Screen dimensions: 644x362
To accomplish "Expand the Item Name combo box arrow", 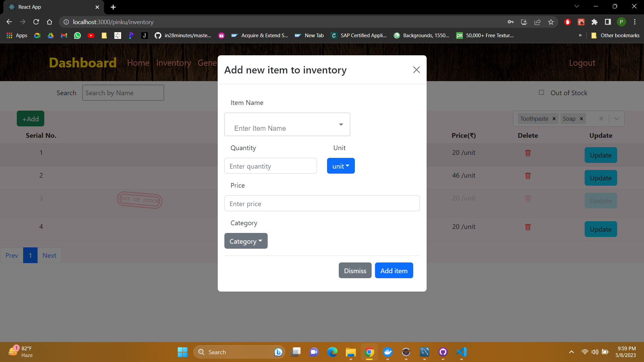I will pyautogui.click(x=341, y=124).
